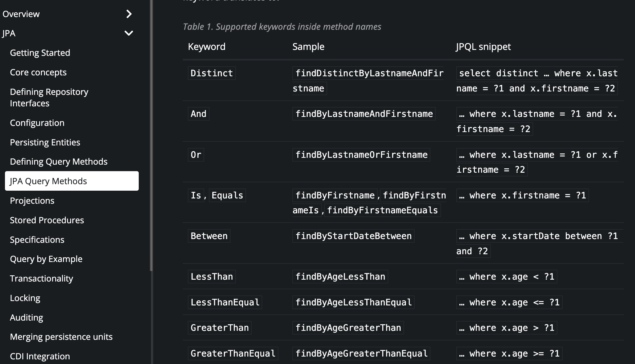Go to Core concepts page
The image size is (635, 364).
pyautogui.click(x=38, y=72)
